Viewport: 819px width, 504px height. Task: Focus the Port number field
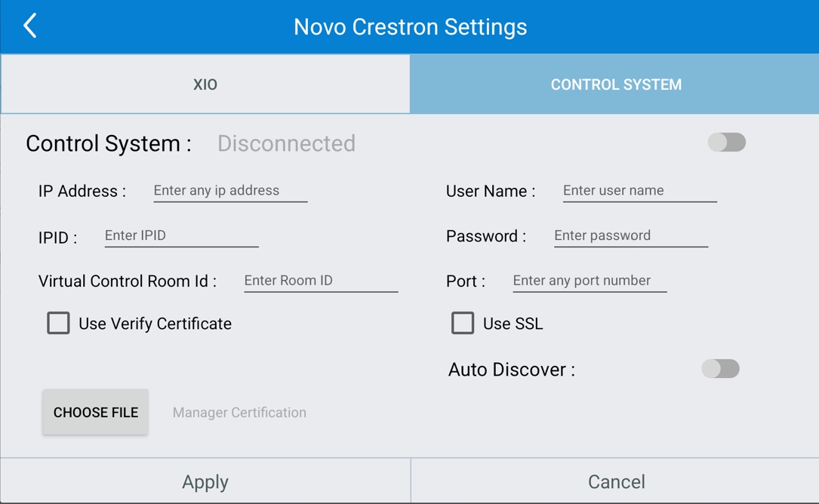pos(589,281)
